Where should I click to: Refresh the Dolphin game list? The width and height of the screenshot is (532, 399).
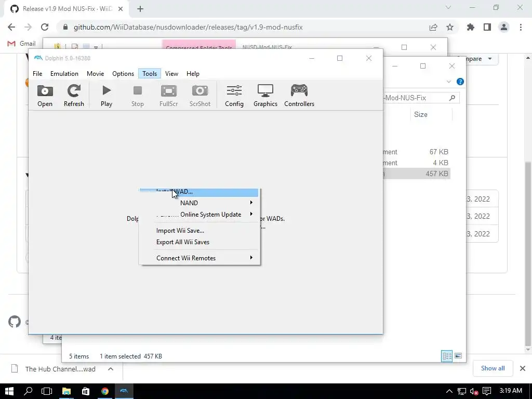[x=74, y=96]
